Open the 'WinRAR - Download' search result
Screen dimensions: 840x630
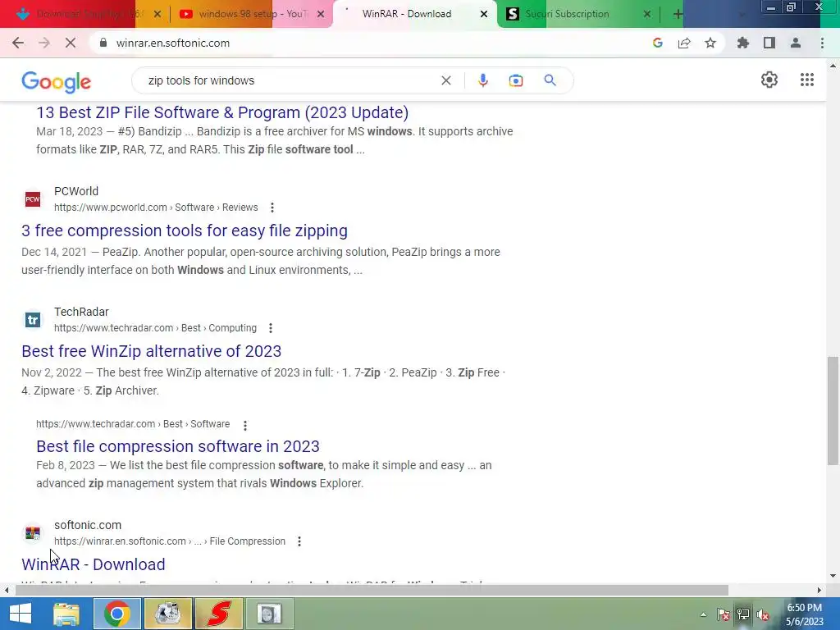pos(94,564)
